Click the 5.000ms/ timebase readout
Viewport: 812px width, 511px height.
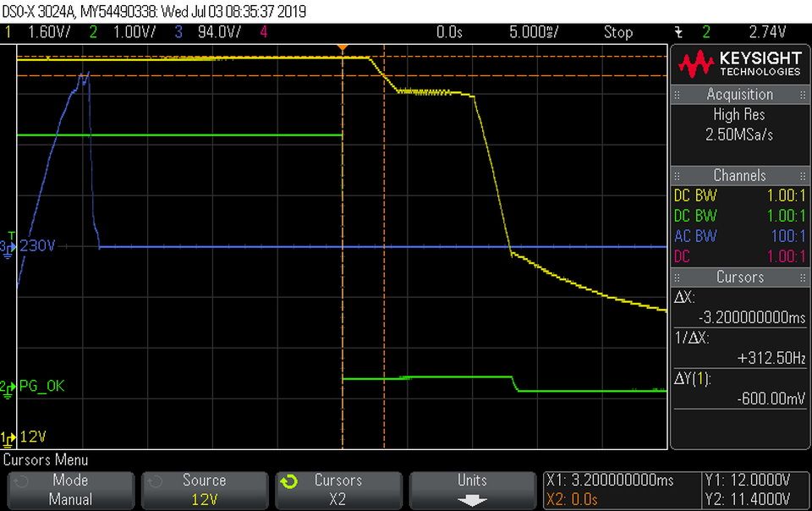click(534, 32)
